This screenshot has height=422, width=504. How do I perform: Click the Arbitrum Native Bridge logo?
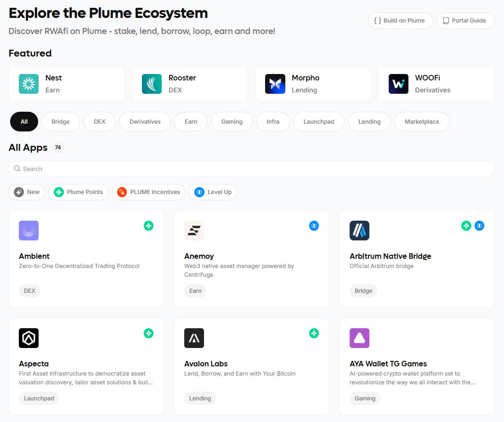tap(359, 230)
